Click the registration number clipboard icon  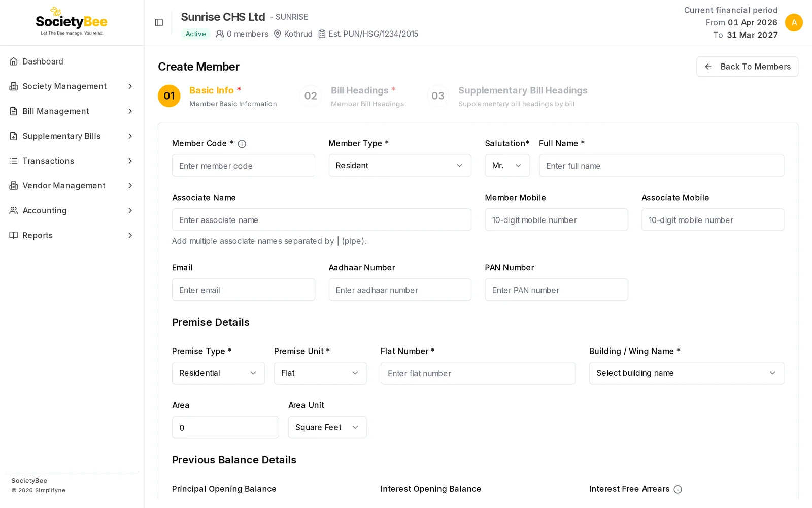(x=322, y=34)
